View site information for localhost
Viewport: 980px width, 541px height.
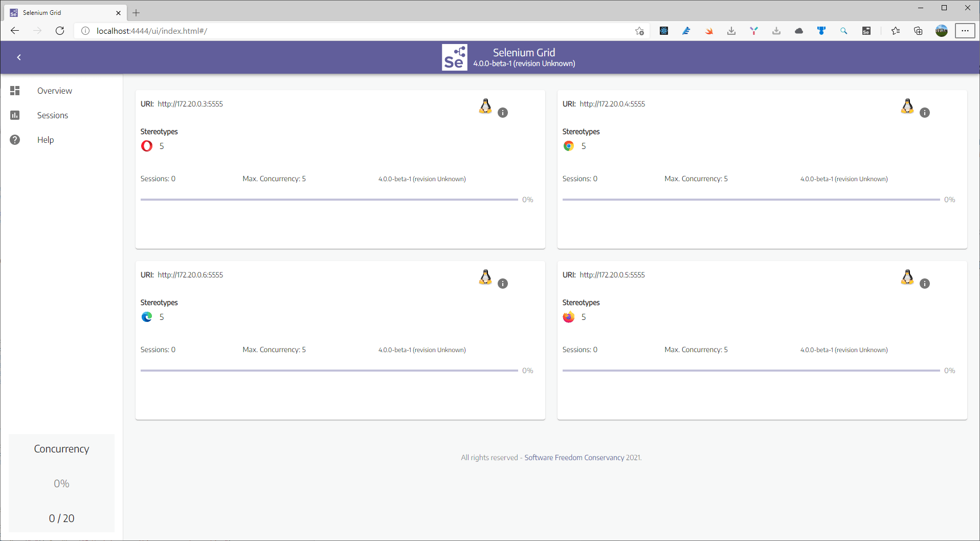pyautogui.click(x=85, y=31)
